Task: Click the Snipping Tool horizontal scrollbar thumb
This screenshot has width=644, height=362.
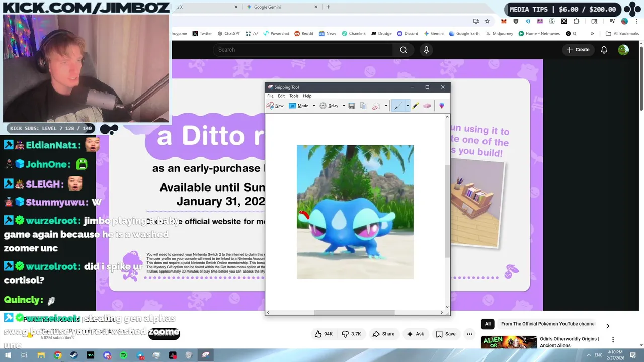Action: (x=354, y=313)
